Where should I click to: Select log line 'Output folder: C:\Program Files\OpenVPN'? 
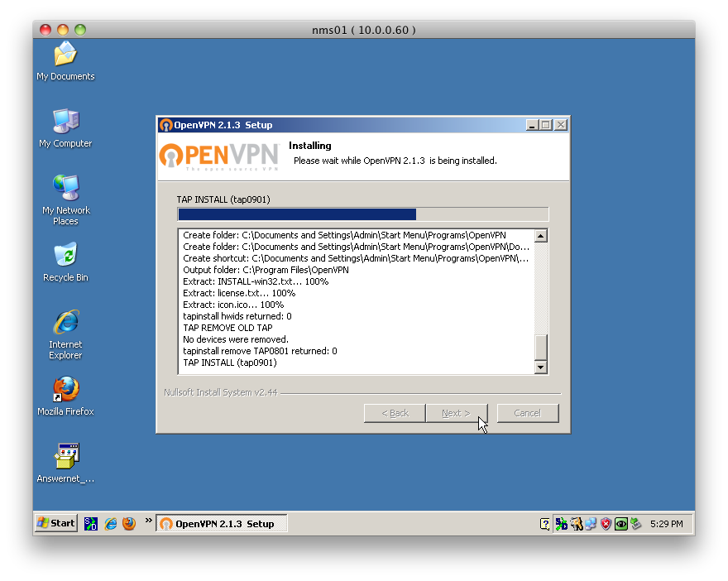(266, 270)
